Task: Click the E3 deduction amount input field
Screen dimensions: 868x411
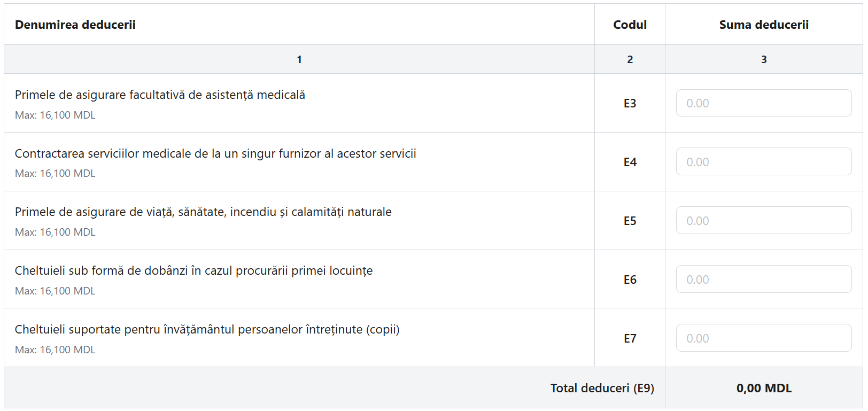Action: point(763,103)
